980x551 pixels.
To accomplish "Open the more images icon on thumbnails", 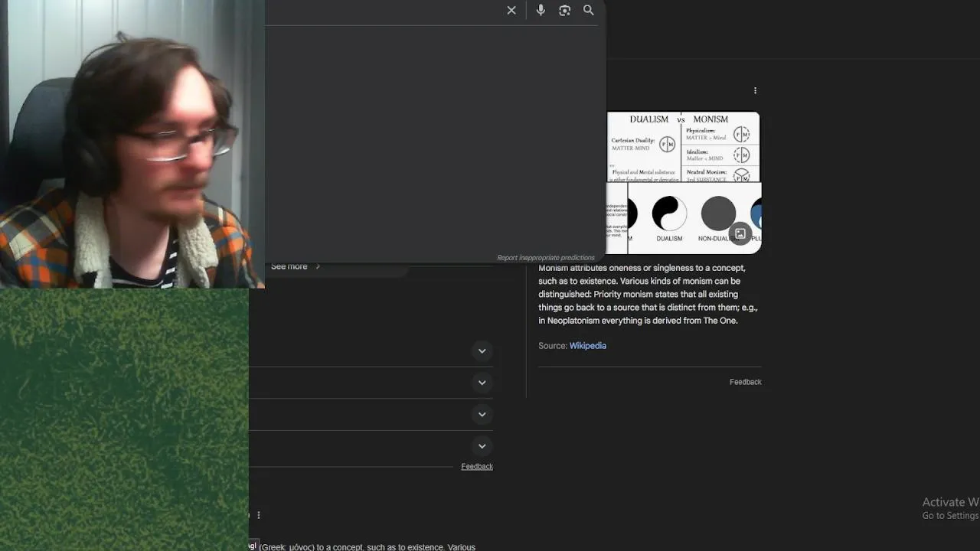I will coord(740,234).
